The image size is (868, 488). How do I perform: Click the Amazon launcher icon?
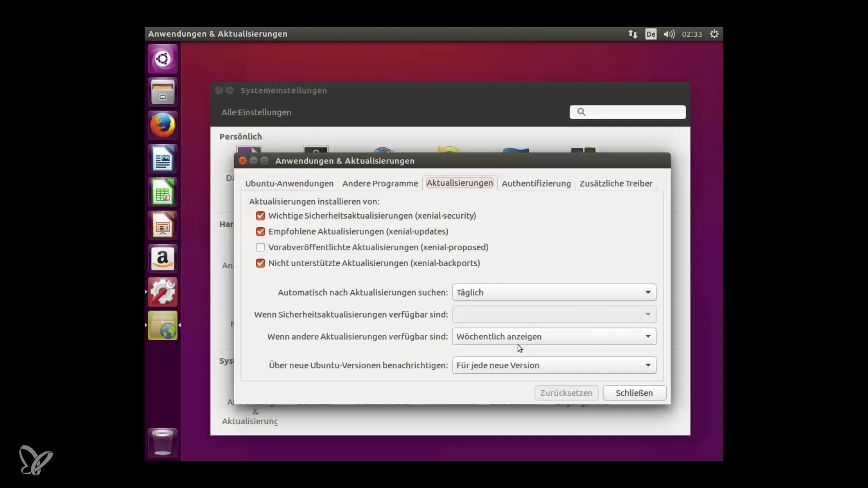[163, 259]
